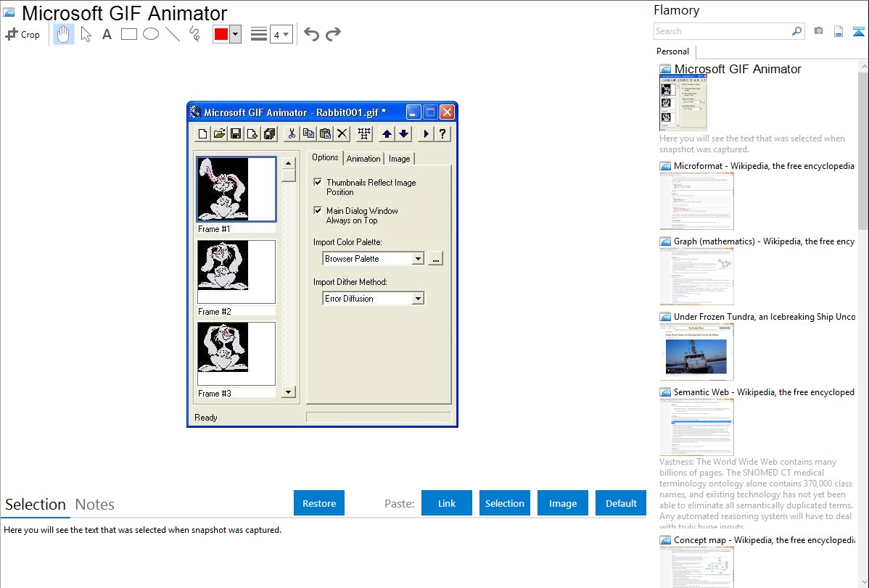Pick the straight line tool

tap(173, 34)
